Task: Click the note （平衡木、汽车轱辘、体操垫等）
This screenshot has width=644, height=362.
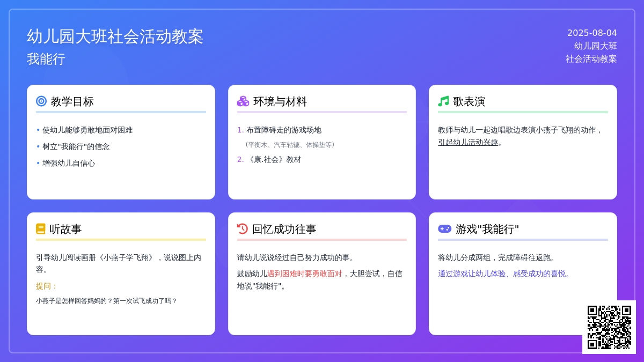Action: [290, 145]
